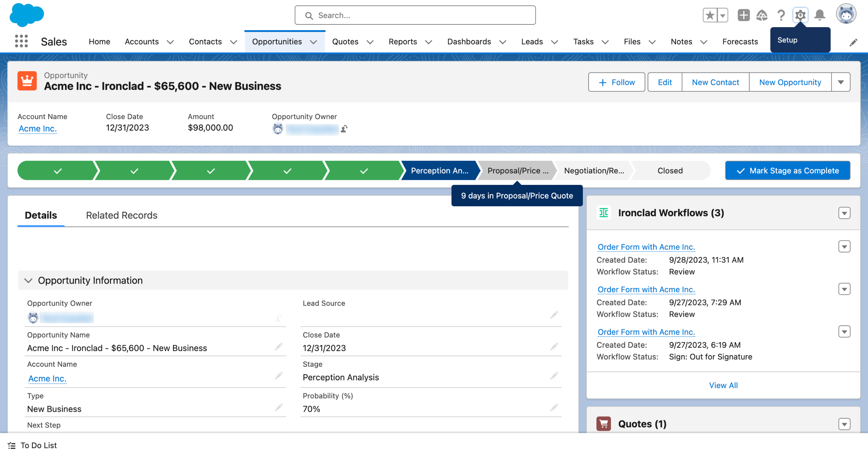Screen dimensions: 868x457
Task: Click in the global Search field
Action: pyautogui.click(x=415, y=15)
